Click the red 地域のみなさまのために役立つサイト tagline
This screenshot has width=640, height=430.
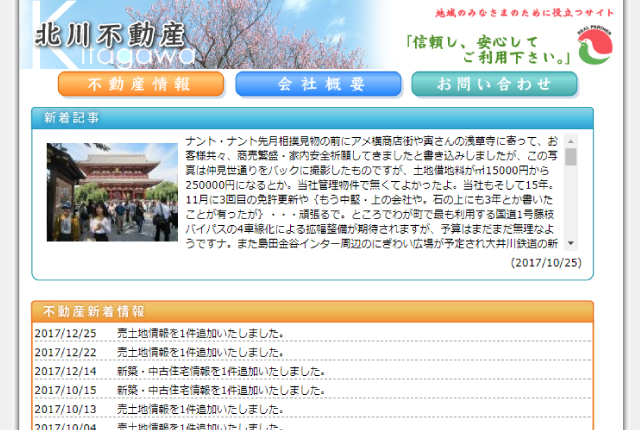point(524,13)
